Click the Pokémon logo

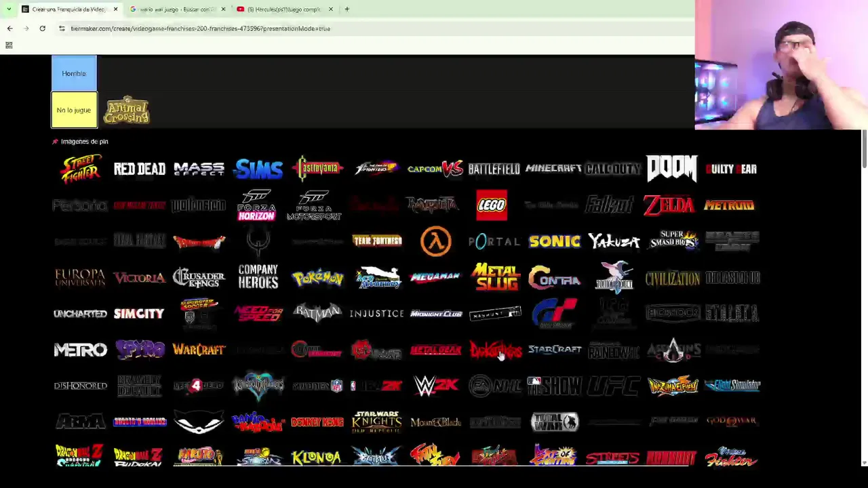[x=317, y=278]
